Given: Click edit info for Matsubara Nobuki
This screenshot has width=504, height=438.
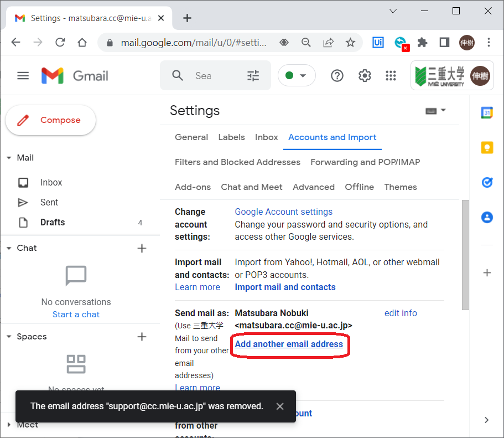Looking at the screenshot, I should (401, 313).
